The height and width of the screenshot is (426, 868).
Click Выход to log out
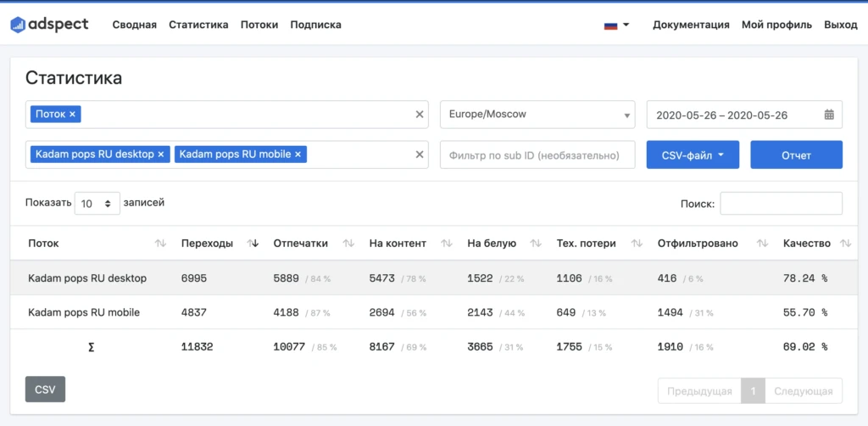click(840, 25)
